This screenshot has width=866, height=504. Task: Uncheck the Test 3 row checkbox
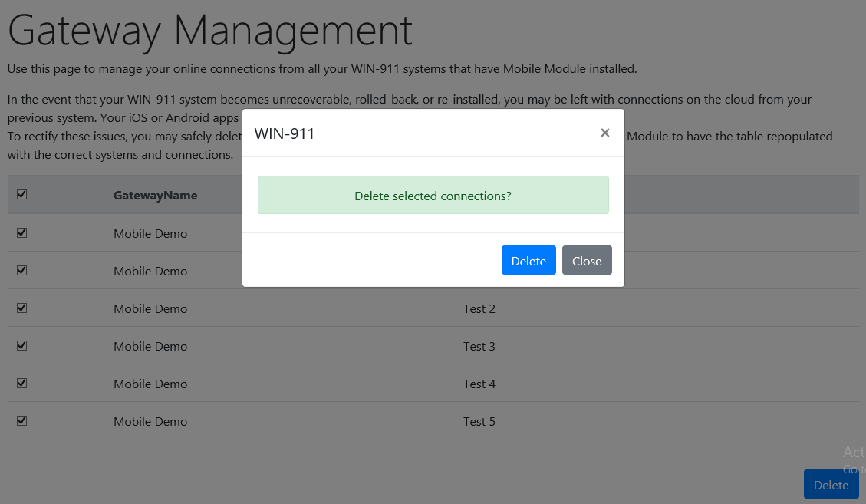coord(21,345)
